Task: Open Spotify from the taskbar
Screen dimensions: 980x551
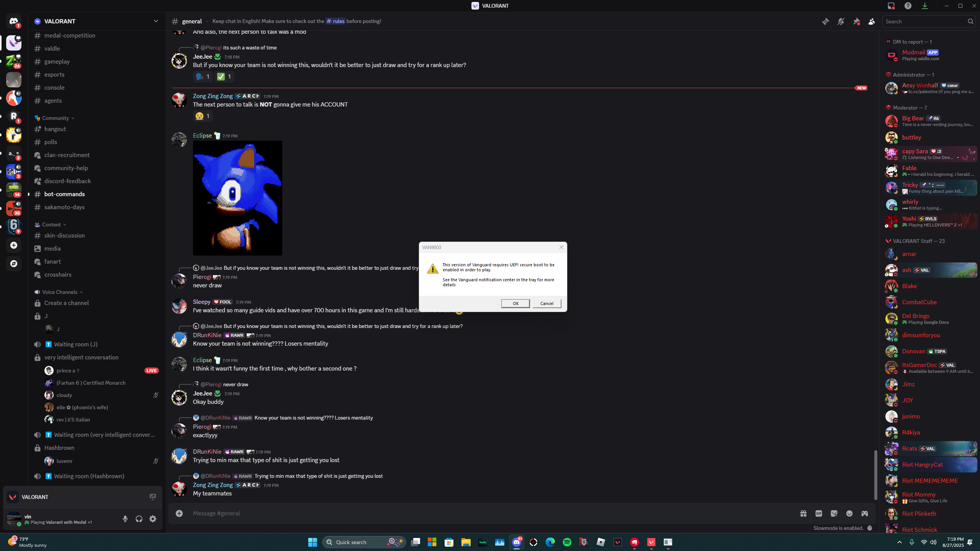Action: pos(567,542)
